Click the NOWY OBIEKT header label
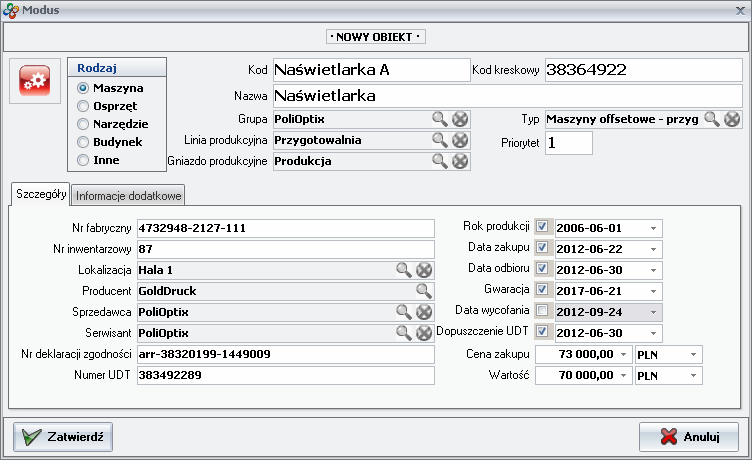The height and width of the screenshot is (460, 752). (x=376, y=37)
